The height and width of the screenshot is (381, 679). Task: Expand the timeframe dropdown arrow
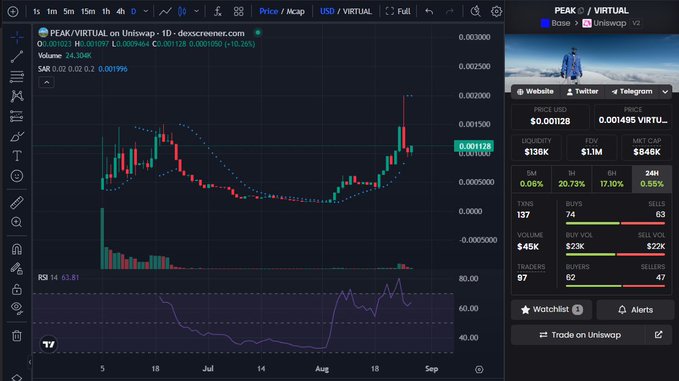point(146,12)
